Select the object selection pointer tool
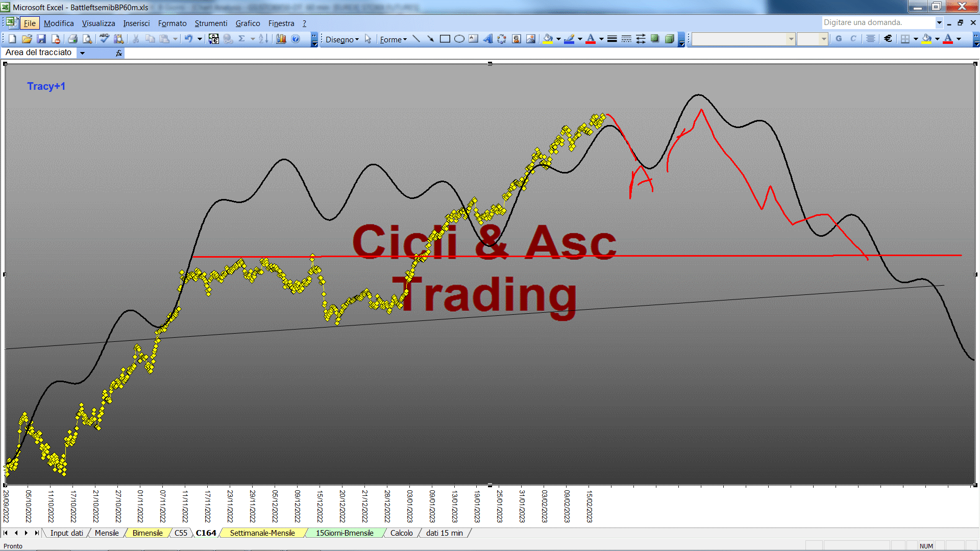 [x=368, y=39]
